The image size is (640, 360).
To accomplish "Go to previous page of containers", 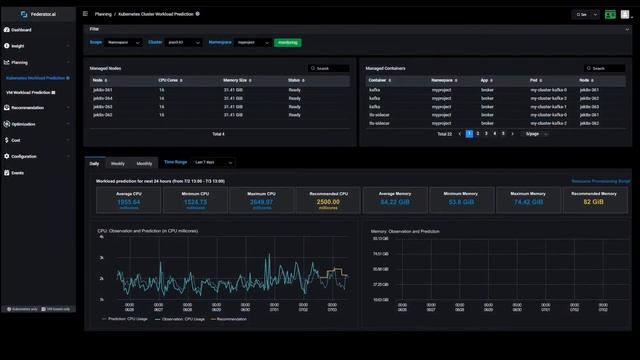I will (x=460, y=134).
